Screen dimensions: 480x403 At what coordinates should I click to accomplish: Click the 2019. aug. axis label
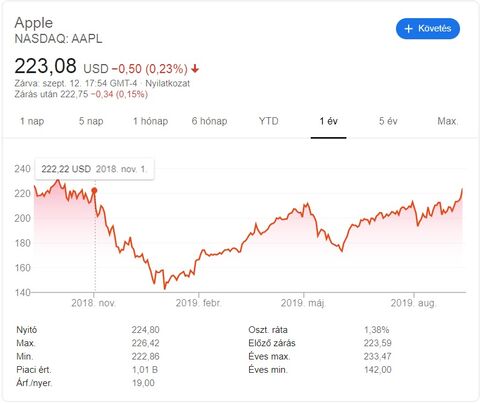[x=413, y=303]
